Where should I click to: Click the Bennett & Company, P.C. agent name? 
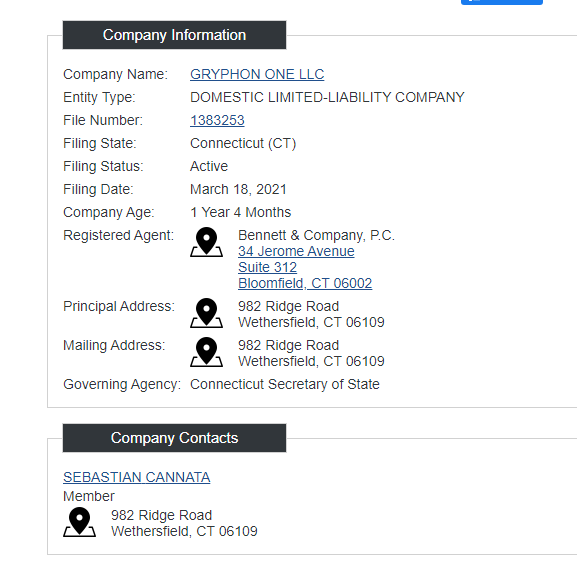(x=316, y=235)
